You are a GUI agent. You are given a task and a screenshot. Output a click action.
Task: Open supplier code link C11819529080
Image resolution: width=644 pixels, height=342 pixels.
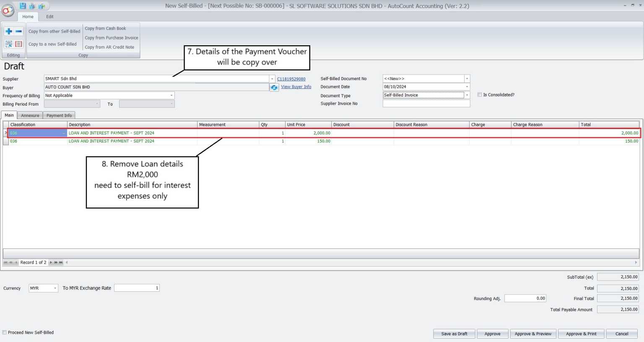[291, 79]
